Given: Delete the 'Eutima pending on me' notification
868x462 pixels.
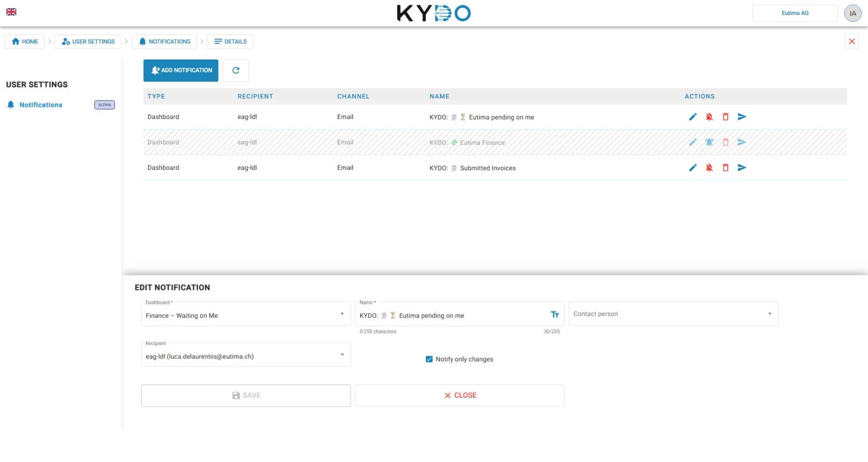Looking at the screenshot, I should tap(725, 117).
